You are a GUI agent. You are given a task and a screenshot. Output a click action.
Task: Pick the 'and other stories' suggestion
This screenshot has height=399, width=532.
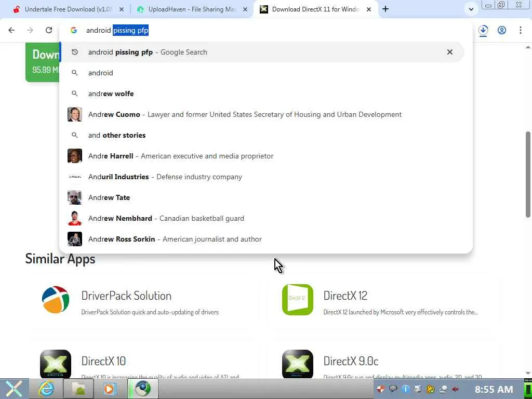262,135
